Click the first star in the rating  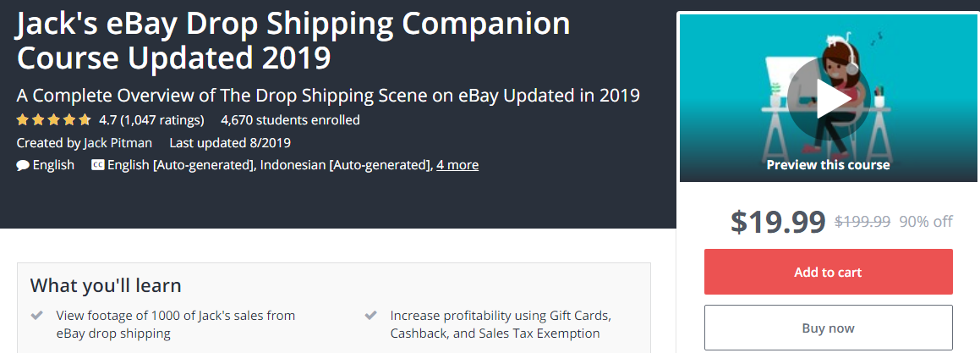[23, 119]
